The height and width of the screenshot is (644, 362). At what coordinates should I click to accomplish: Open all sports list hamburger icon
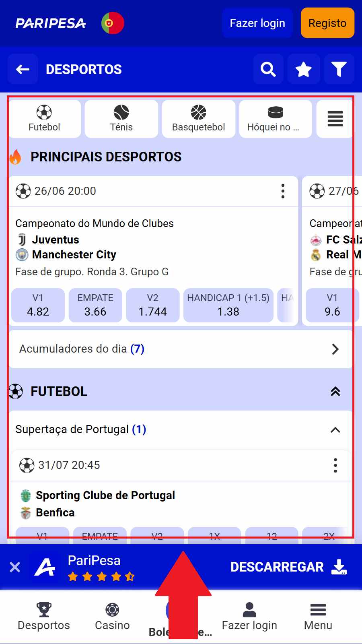(335, 119)
